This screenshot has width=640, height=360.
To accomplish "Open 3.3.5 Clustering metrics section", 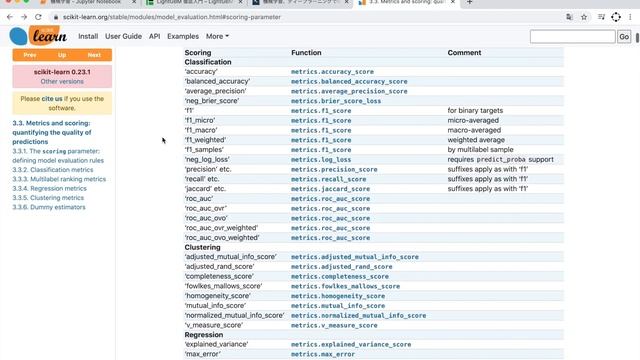I will click(48, 198).
